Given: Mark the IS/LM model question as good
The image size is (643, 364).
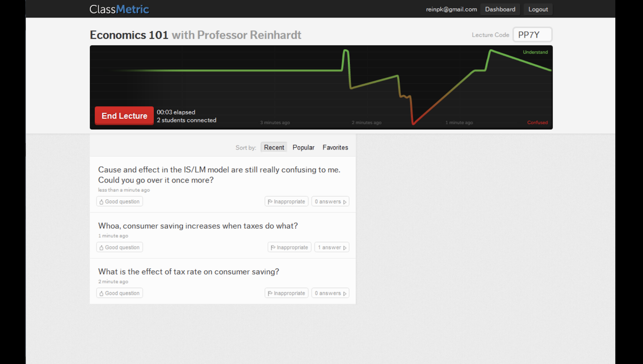Looking at the screenshot, I should (x=120, y=202).
